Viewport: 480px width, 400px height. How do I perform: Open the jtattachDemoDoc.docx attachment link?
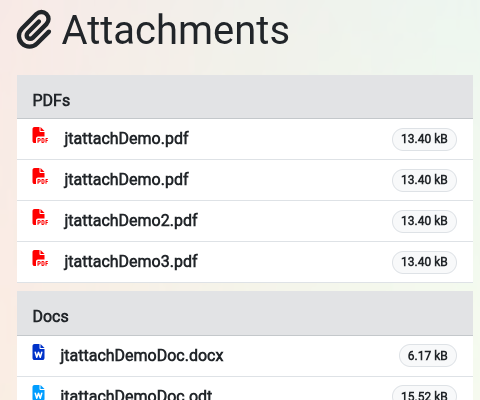tap(142, 355)
